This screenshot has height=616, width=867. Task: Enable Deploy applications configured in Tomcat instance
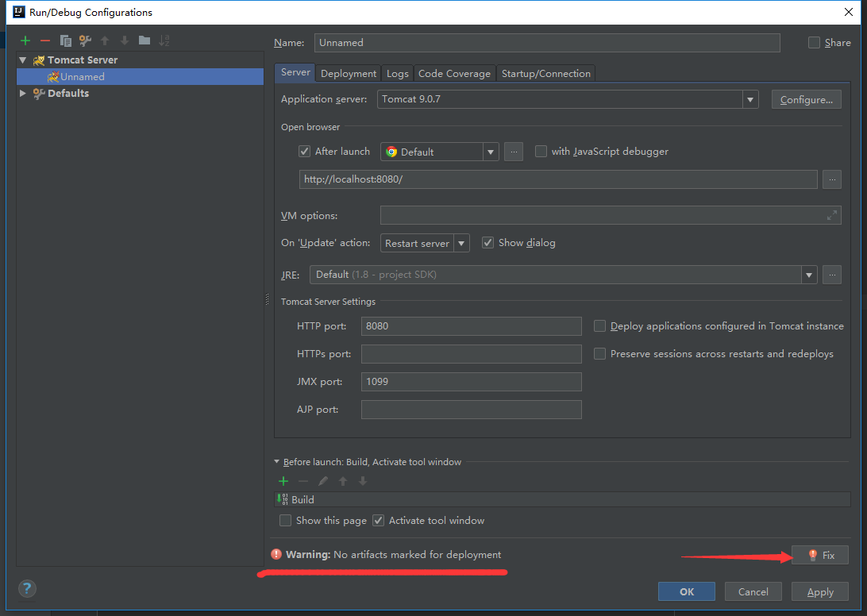pyautogui.click(x=599, y=326)
